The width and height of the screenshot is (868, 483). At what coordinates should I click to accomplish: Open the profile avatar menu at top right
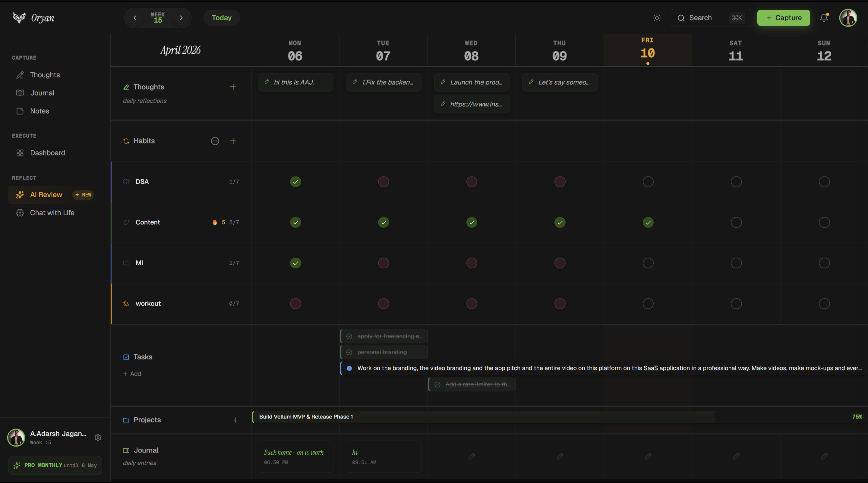848,18
